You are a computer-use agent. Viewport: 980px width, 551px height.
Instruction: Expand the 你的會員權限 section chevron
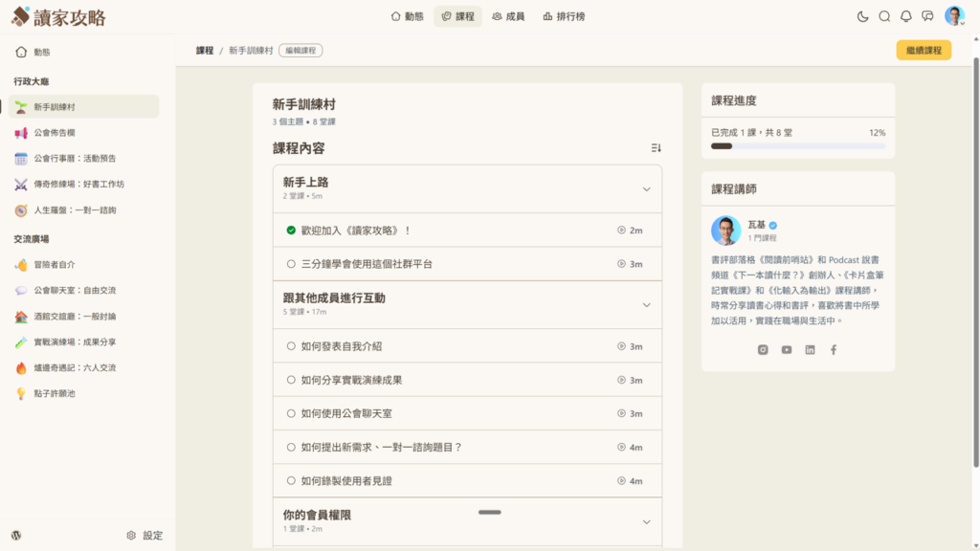(646, 521)
